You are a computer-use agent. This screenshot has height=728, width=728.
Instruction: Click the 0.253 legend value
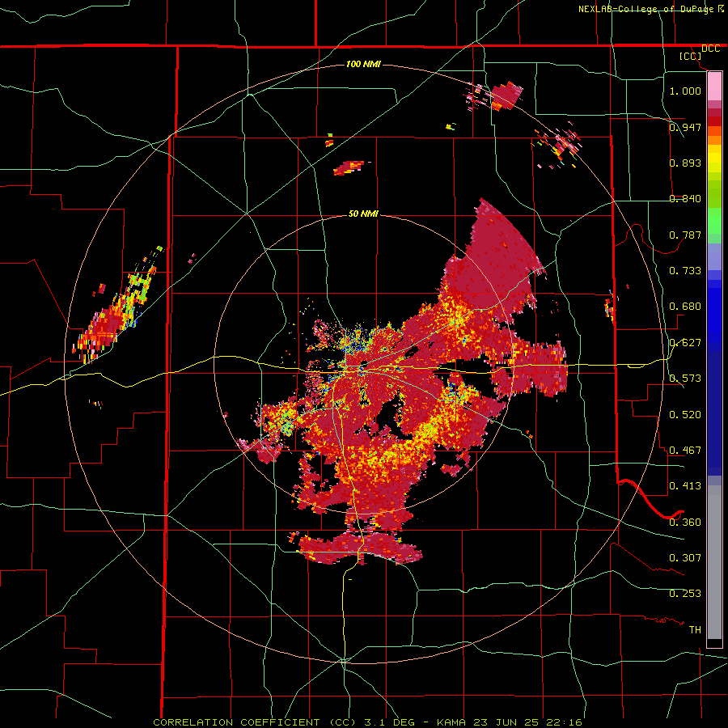(x=685, y=594)
